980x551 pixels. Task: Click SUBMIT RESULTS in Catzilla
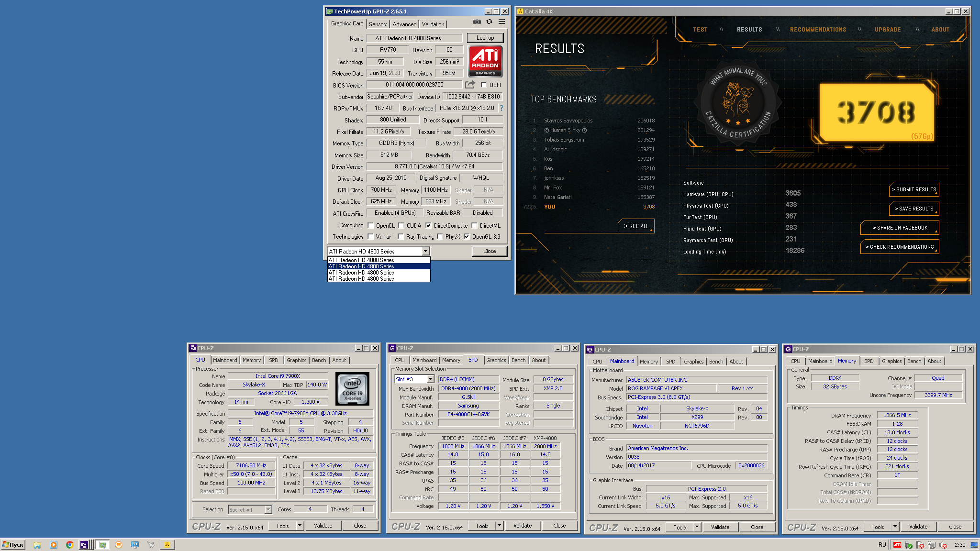click(x=914, y=189)
